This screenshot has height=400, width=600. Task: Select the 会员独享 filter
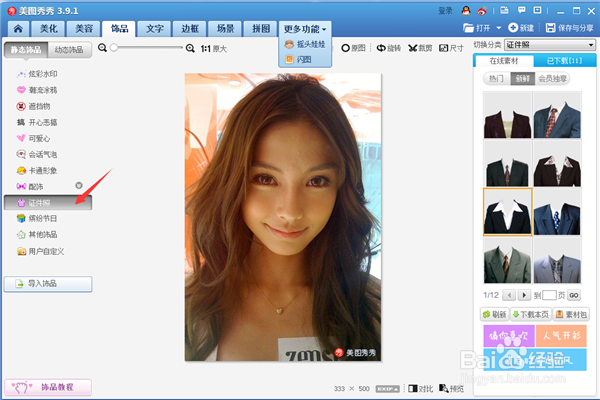pos(552,78)
